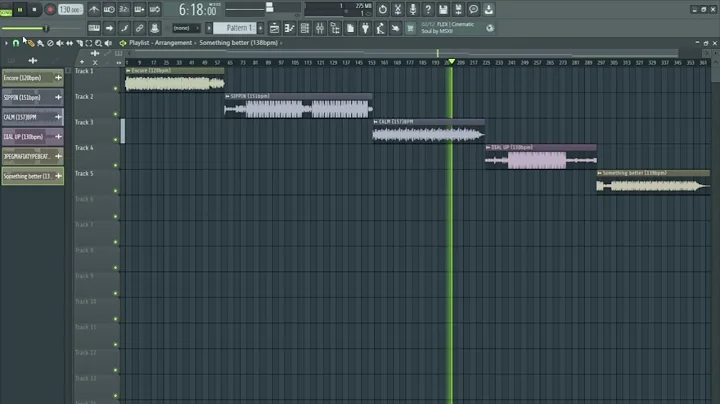
Task: Open the undo history icon
Action: click(x=382, y=9)
